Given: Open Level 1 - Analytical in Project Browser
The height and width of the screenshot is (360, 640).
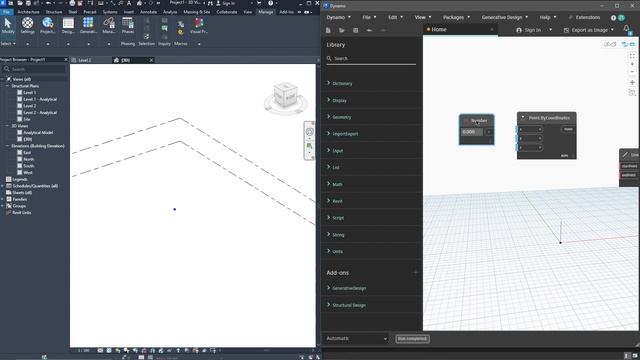Looking at the screenshot, I should 40,99.
